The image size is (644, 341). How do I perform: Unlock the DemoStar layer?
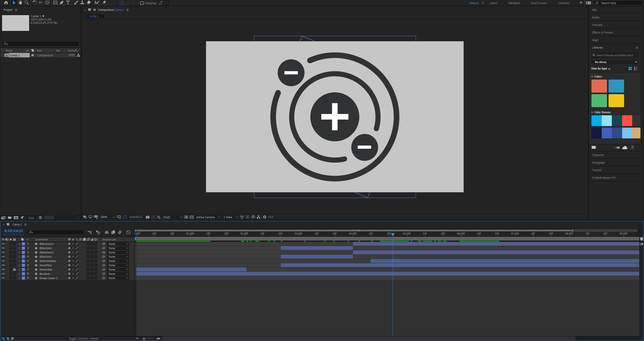pyautogui.click(x=14, y=269)
